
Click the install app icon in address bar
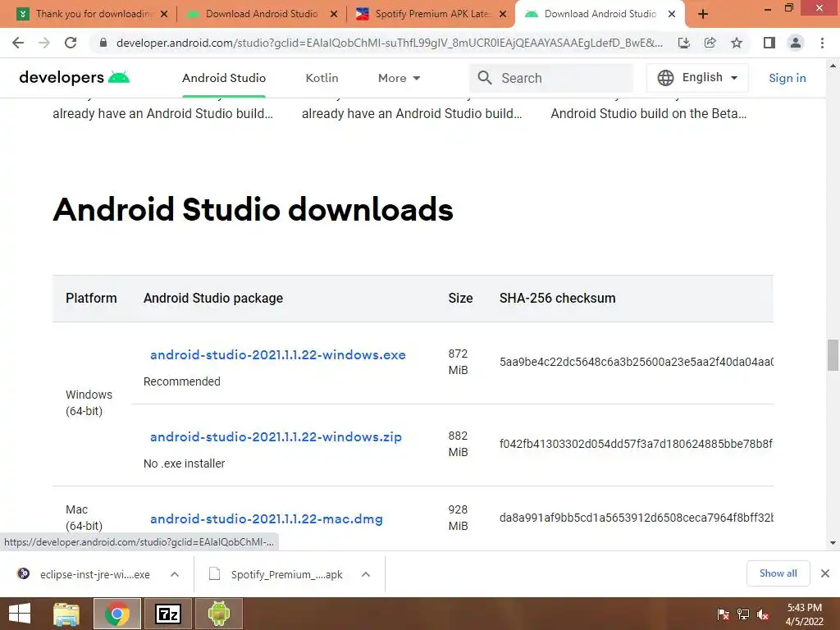684,43
